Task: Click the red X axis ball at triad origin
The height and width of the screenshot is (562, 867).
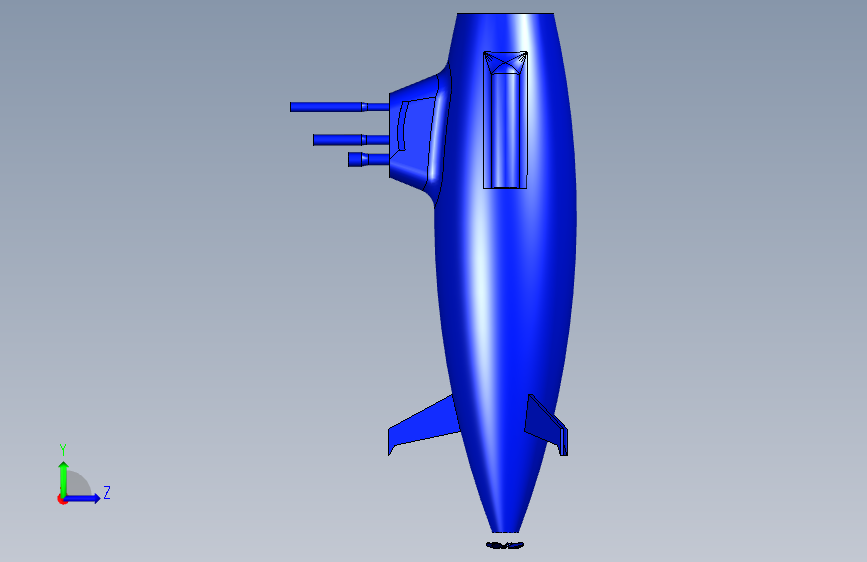Action: (x=62, y=500)
